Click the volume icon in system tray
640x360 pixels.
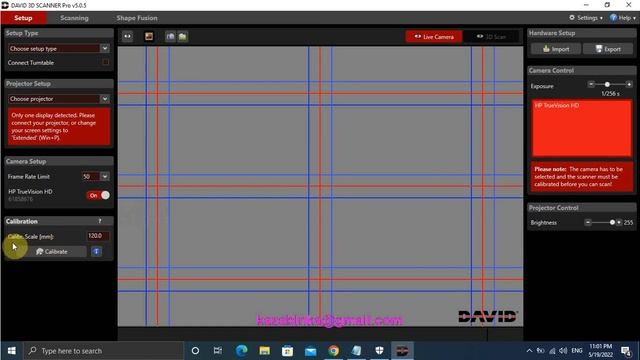563,351
